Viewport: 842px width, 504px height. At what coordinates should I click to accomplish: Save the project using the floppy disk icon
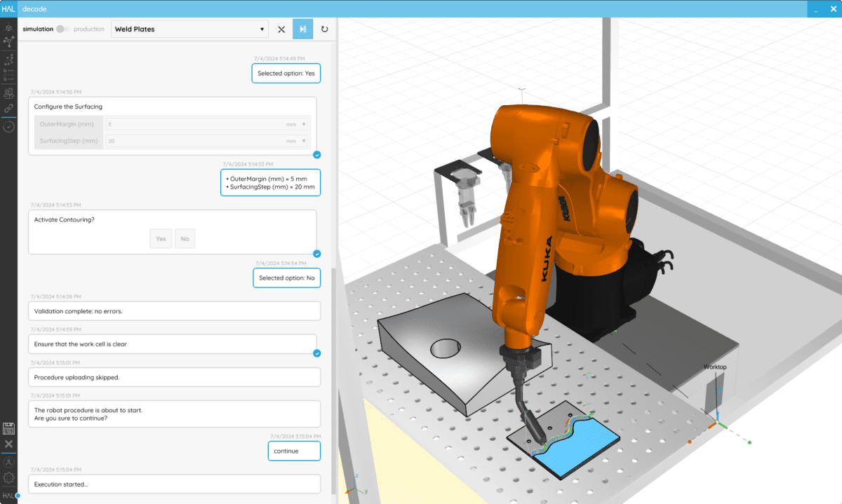(x=8, y=429)
